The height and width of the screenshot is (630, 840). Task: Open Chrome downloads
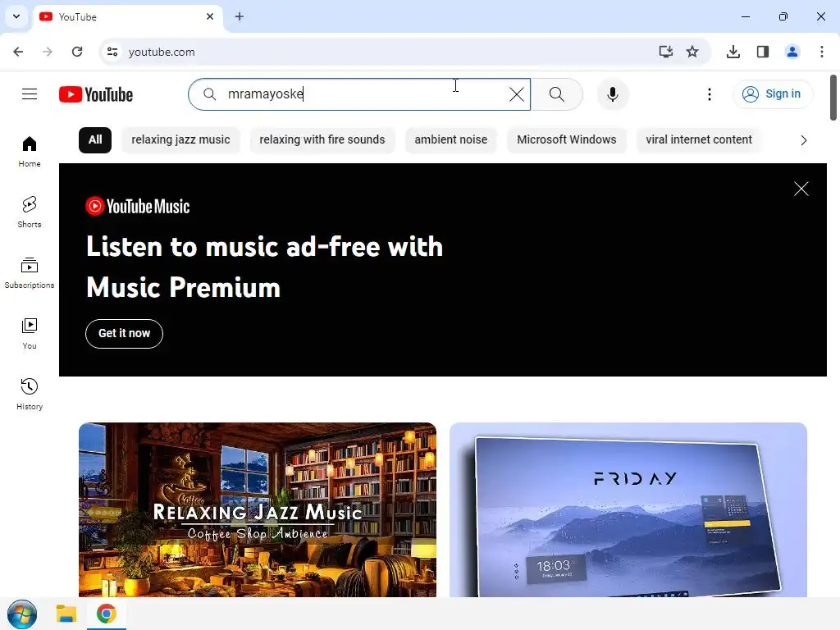(x=733, y=52)
